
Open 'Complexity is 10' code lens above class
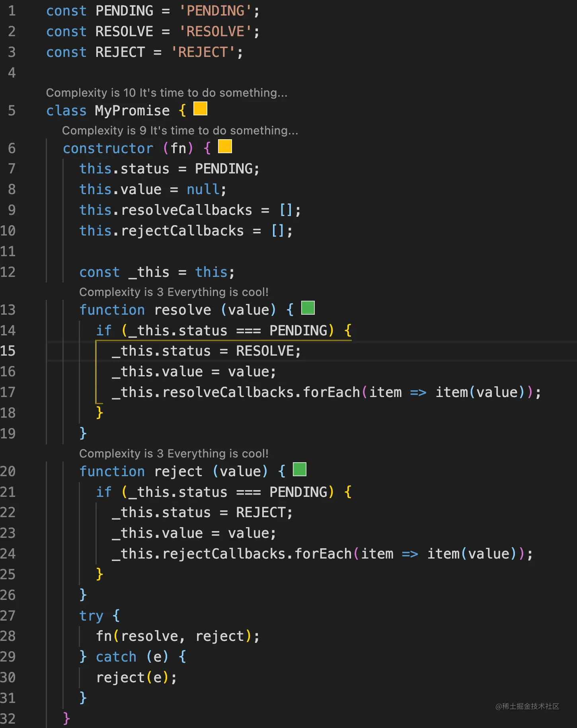click(166, 93)
